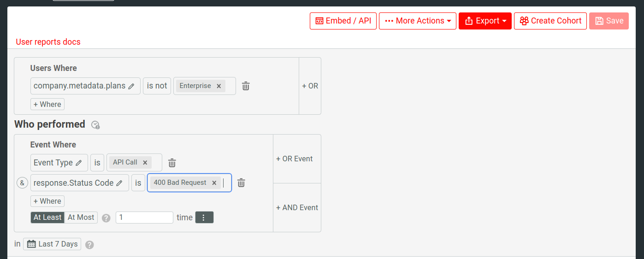
Task: Open the User reports docs link
Action: coord(48,42)
